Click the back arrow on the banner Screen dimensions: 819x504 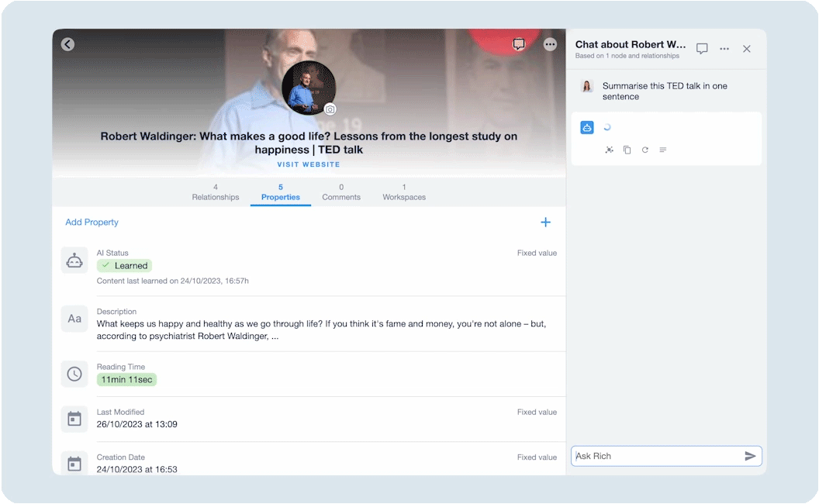tap(67, 44)
